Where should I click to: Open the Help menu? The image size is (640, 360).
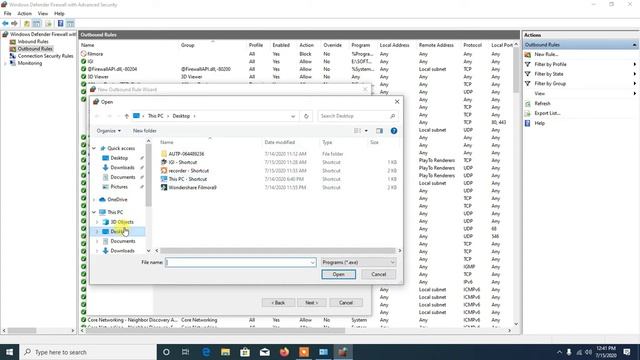[x=59, y=13]
